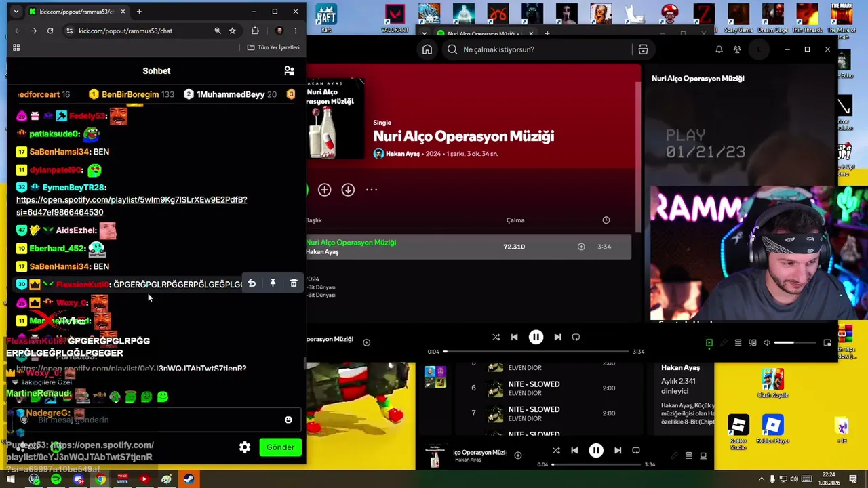Add the single to library with plus

[324, 190]
